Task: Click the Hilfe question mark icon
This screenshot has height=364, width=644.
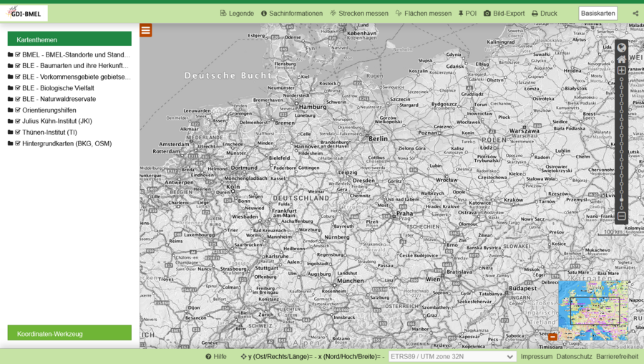Action: [208, 357]
